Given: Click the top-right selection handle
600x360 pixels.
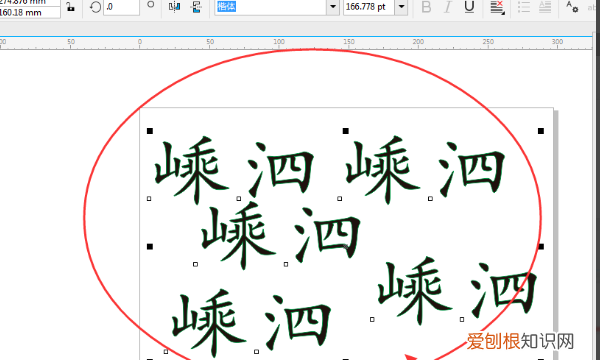Looking at the screenshot, I should [x=541, y=131].
